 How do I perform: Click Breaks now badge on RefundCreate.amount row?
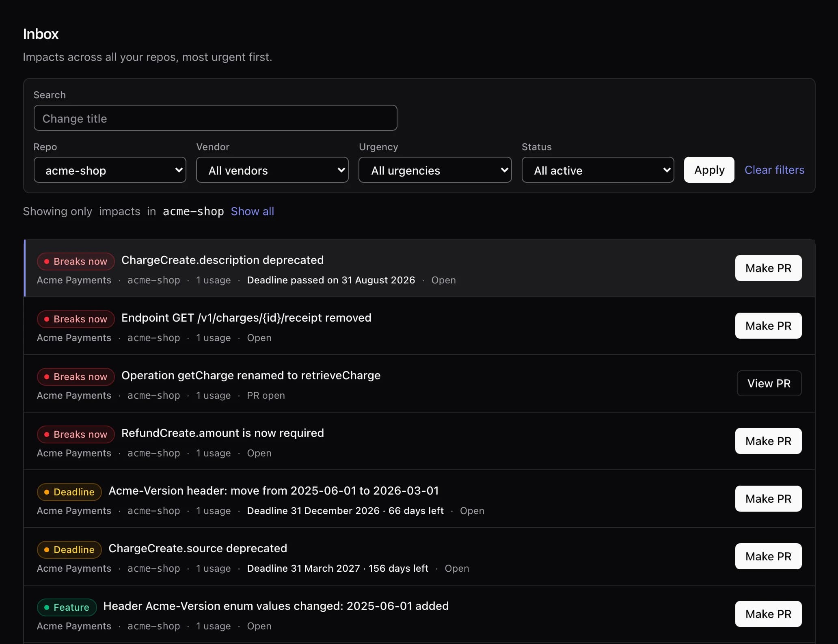point(76,434)
